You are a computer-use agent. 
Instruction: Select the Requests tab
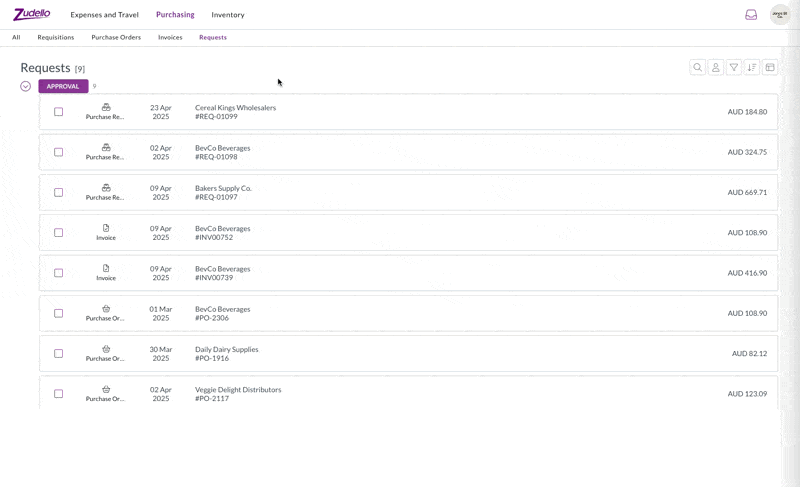click(x=213, y=37)
